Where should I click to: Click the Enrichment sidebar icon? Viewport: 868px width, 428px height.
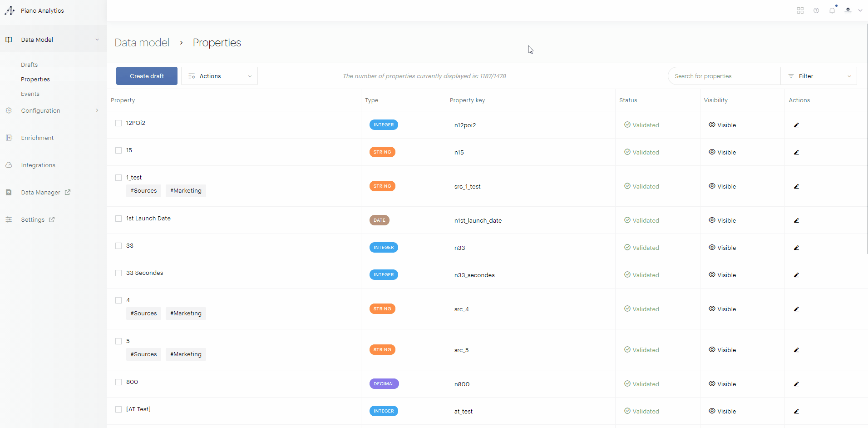pos(9,138)
